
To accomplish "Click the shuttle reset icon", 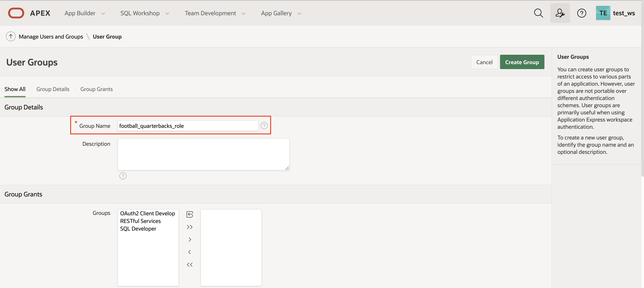I will (x=190, y=214).
